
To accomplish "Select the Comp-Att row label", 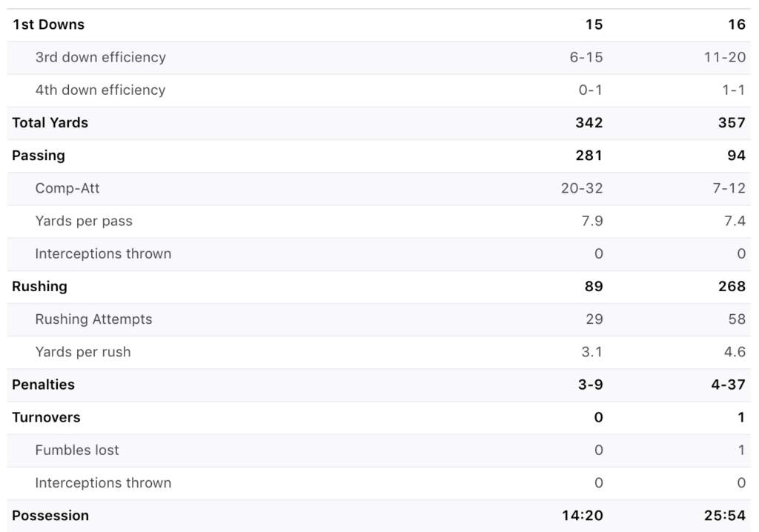I will pos(67,188).
